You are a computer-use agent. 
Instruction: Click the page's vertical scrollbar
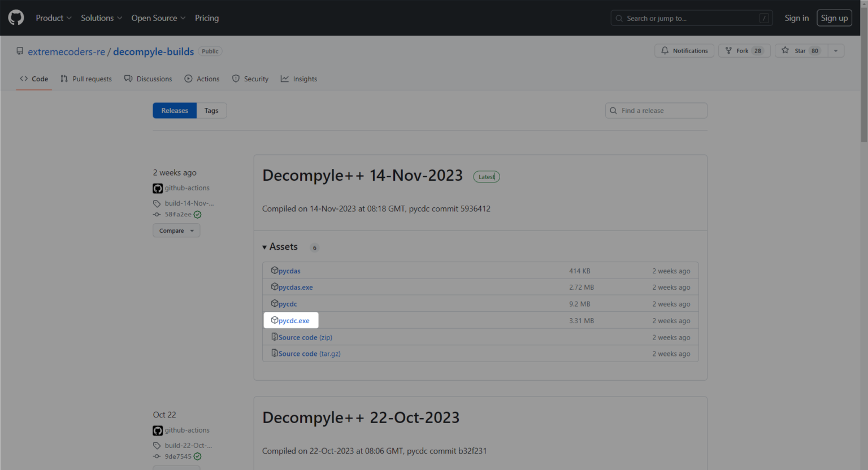[863, 226]
